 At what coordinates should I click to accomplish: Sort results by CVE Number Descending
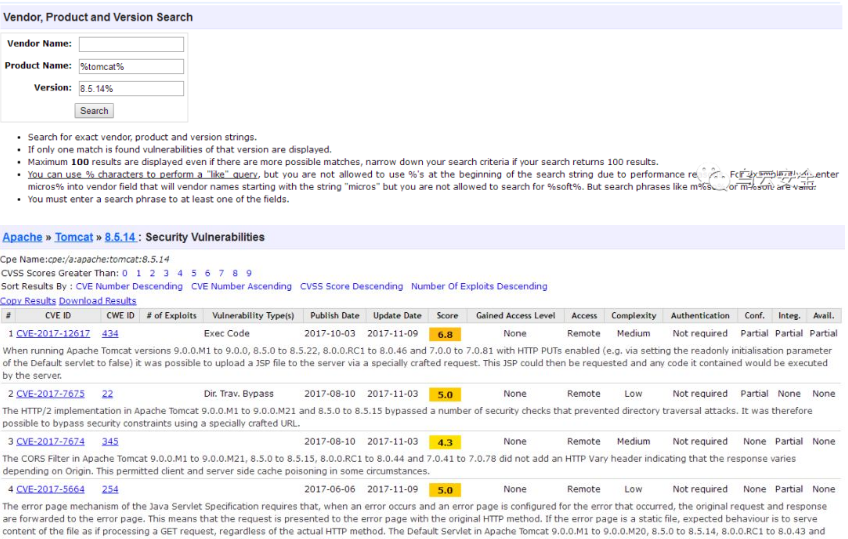coord(129,287)
